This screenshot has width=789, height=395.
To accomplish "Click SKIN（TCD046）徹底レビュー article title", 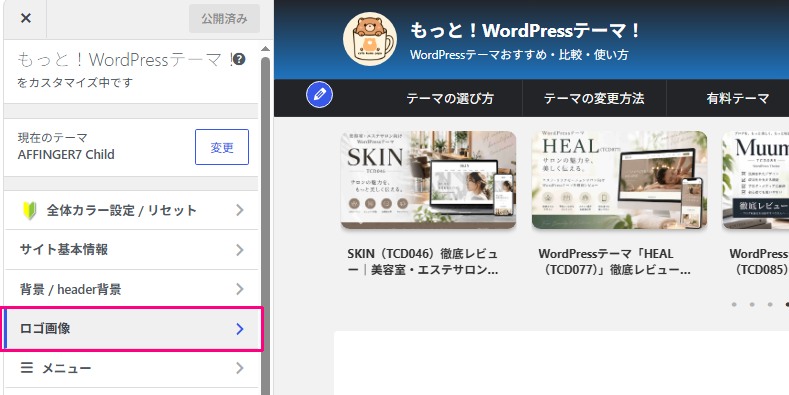I will [423, 262].
